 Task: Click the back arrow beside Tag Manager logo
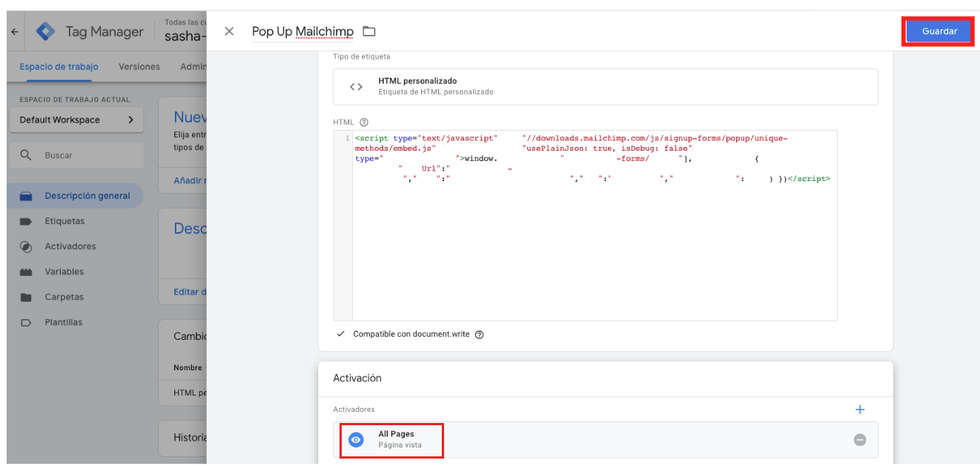point(16,32)
